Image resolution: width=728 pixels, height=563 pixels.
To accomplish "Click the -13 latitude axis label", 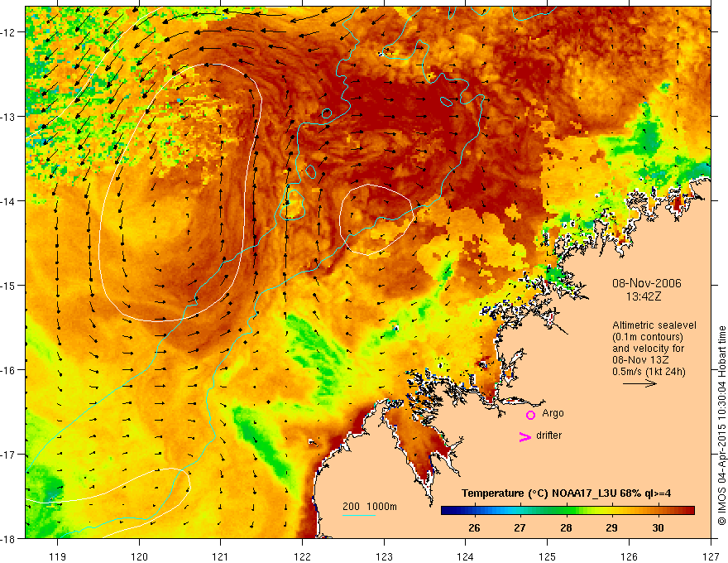I will pyautogui.click(x=9, y=117).
